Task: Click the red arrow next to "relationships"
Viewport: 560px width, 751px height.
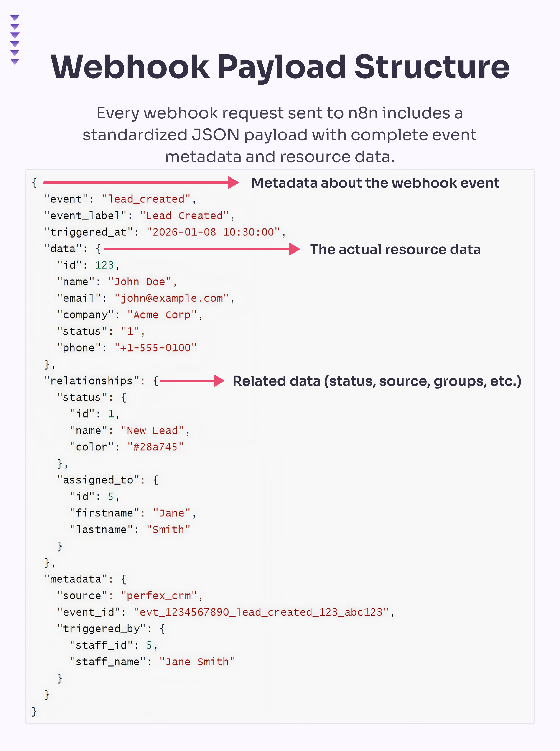Action: pos(192,381)
